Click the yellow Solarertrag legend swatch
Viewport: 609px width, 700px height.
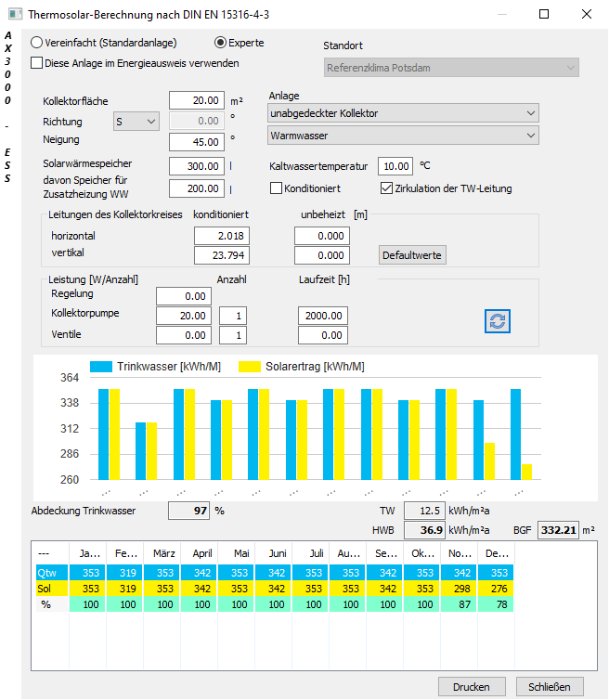(x=250, y=367)
